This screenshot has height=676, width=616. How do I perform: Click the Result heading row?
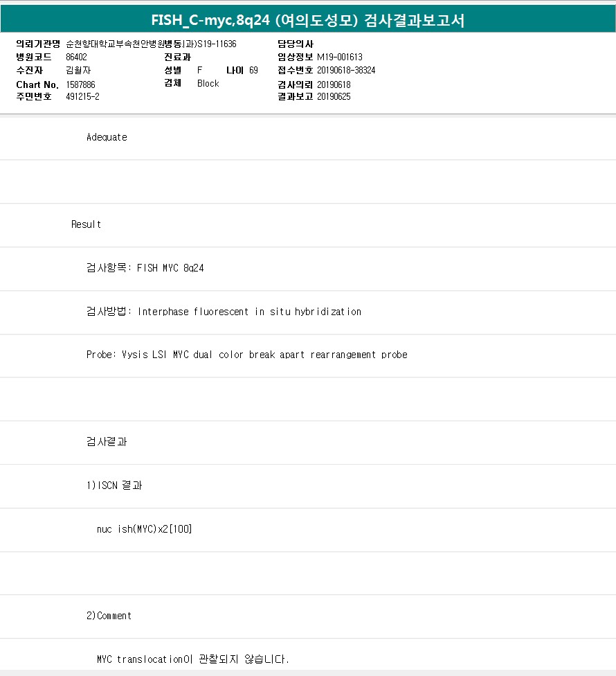pos(308,225)
